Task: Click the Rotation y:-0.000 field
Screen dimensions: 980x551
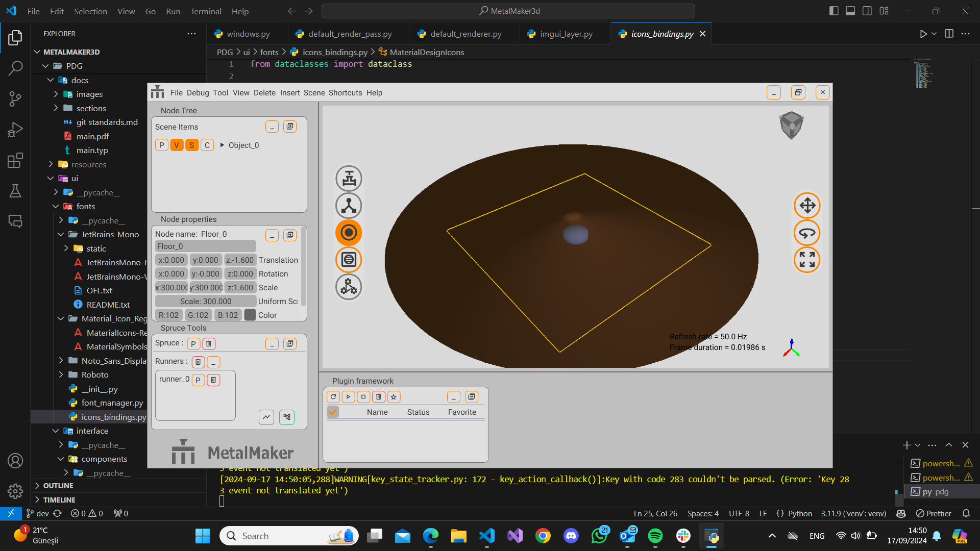Action: pos(206,274)
